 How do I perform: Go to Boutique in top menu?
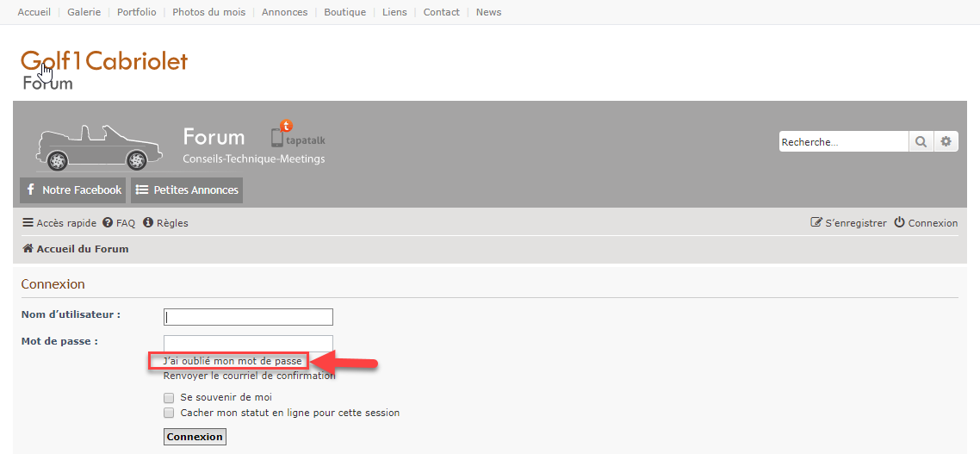344,12
